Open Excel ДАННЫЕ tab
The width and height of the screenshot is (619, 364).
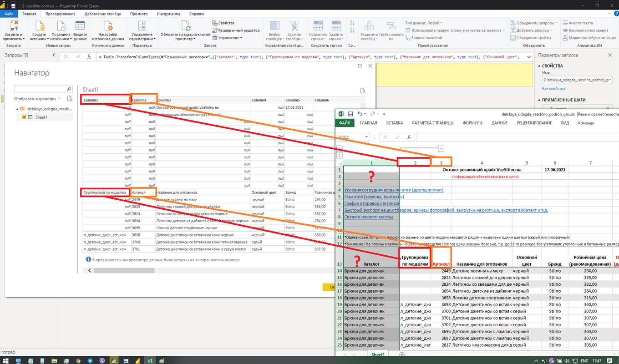[499, 123]
